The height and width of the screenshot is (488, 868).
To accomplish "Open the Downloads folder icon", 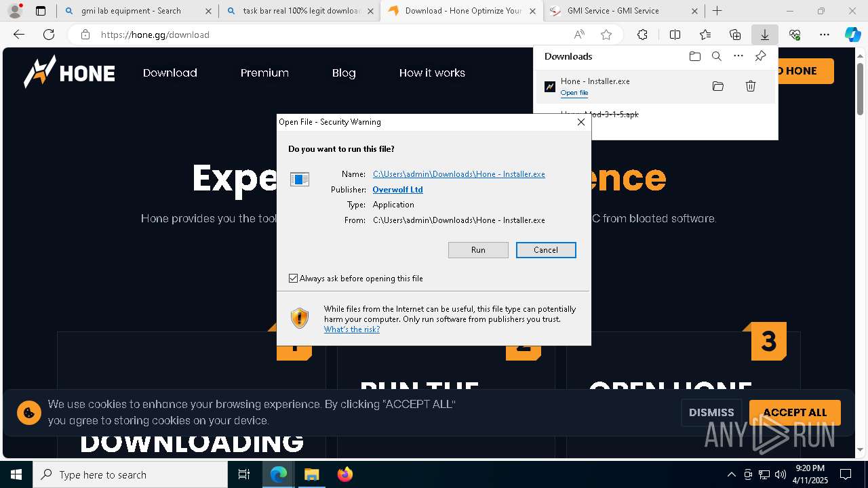I will [694, 56].
